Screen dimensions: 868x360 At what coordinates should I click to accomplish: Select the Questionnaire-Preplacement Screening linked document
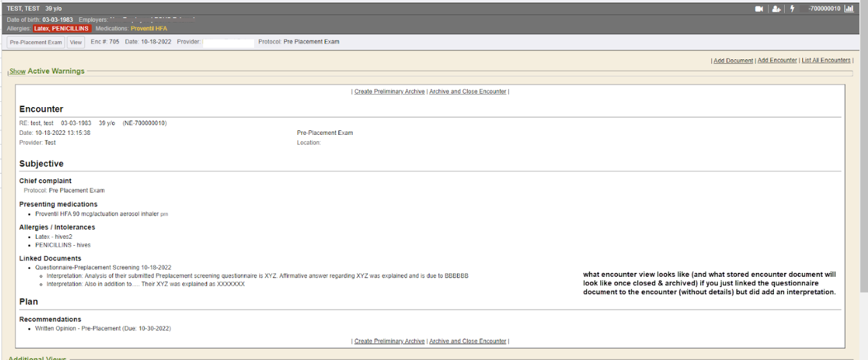[x=103, y=267]
